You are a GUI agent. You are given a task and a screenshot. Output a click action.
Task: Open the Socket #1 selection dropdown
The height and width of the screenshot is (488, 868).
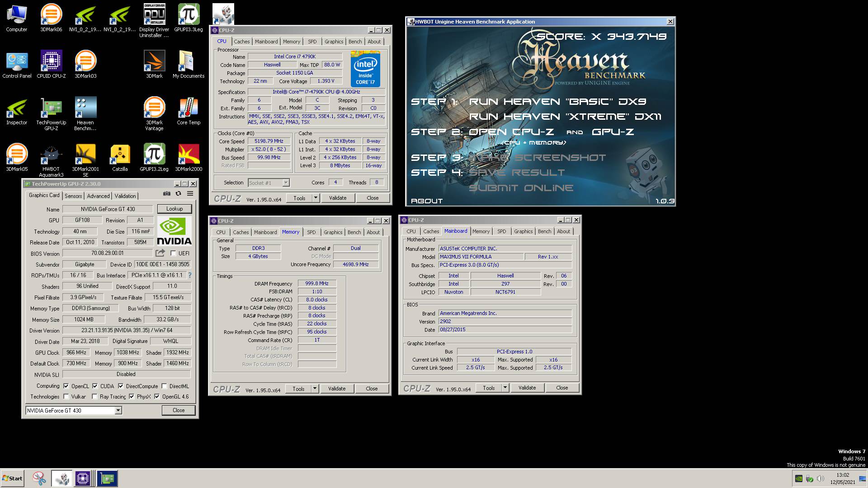coord(286,183)
